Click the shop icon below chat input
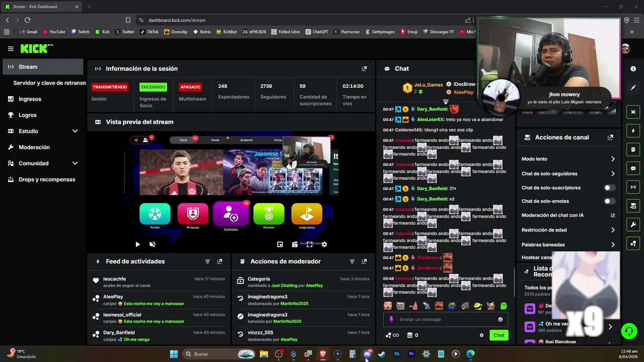The height and width of the screenshot is (362, 644). [x=410, y=335]
